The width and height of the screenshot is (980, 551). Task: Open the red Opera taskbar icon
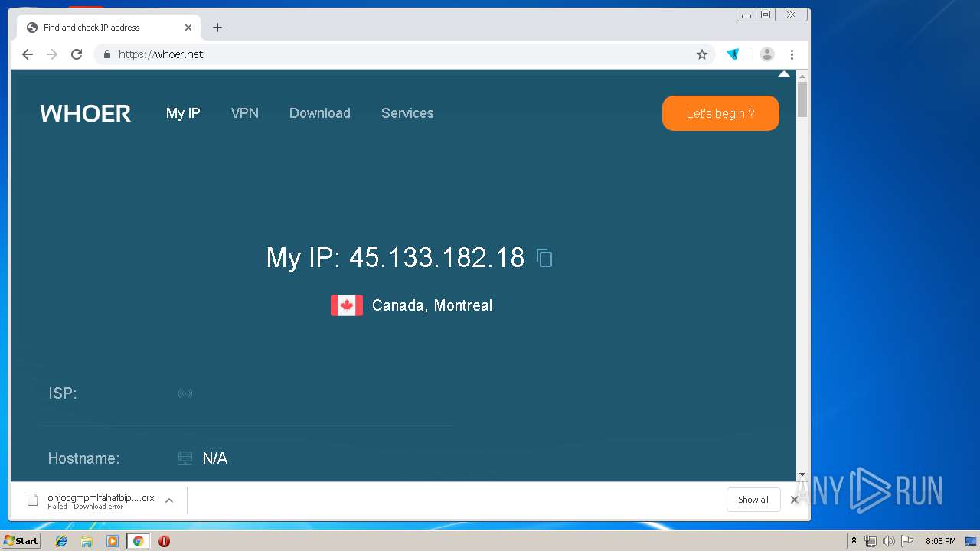coord(164,541)
